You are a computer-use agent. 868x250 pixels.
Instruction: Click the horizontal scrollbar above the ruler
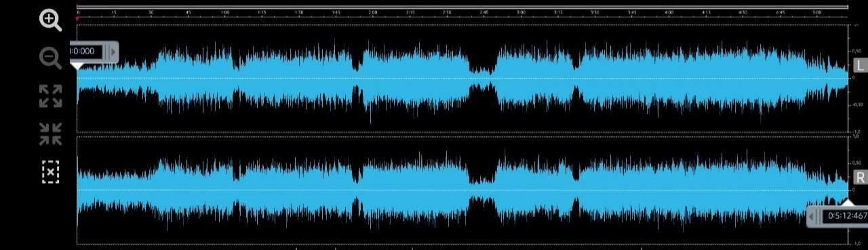(x=462, y=7)
